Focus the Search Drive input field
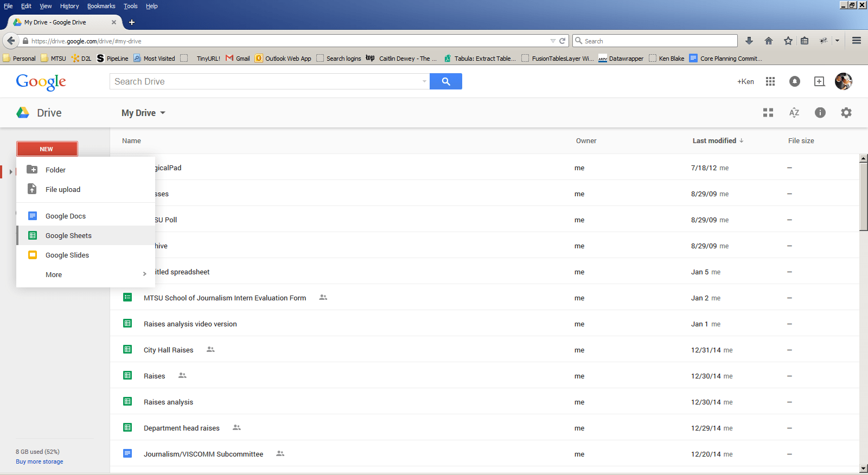Viewport: 868px width, 475px height. tap(266, 81)
